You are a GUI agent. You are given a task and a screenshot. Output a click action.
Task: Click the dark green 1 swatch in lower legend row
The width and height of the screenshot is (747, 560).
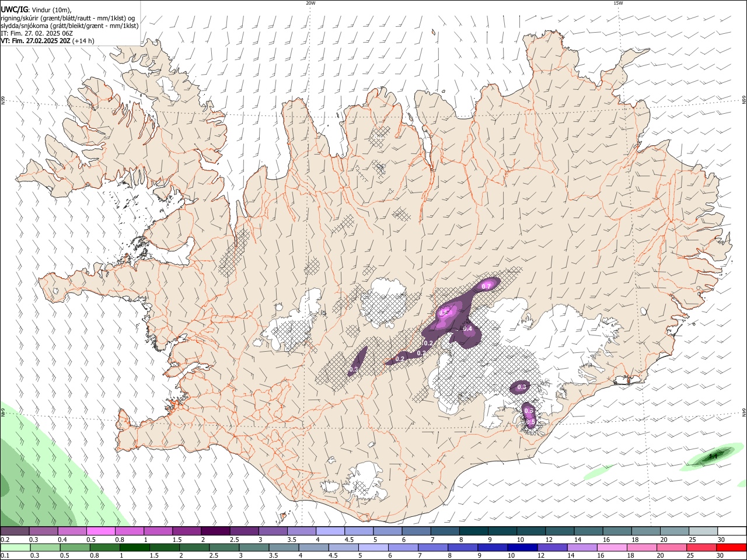click(x=135, y=548)
